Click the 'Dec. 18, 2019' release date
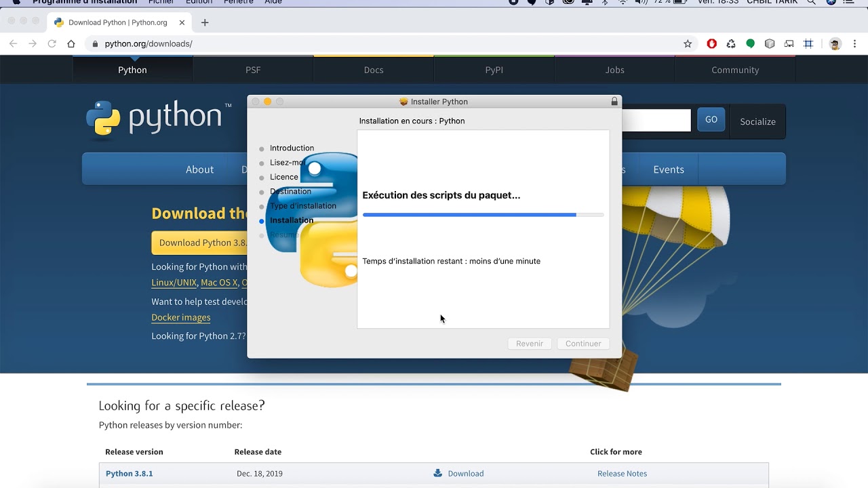Viewport: 868px width, 488px height. pos(260,474)
